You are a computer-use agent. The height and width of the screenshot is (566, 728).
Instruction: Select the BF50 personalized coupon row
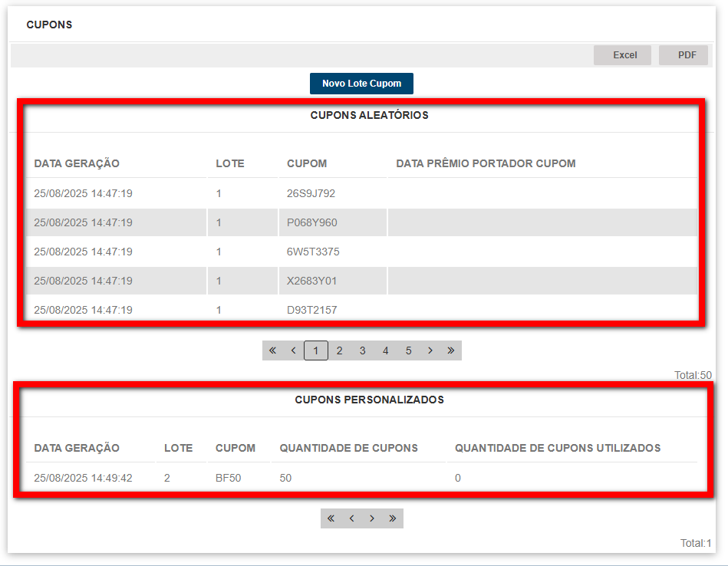229,478
